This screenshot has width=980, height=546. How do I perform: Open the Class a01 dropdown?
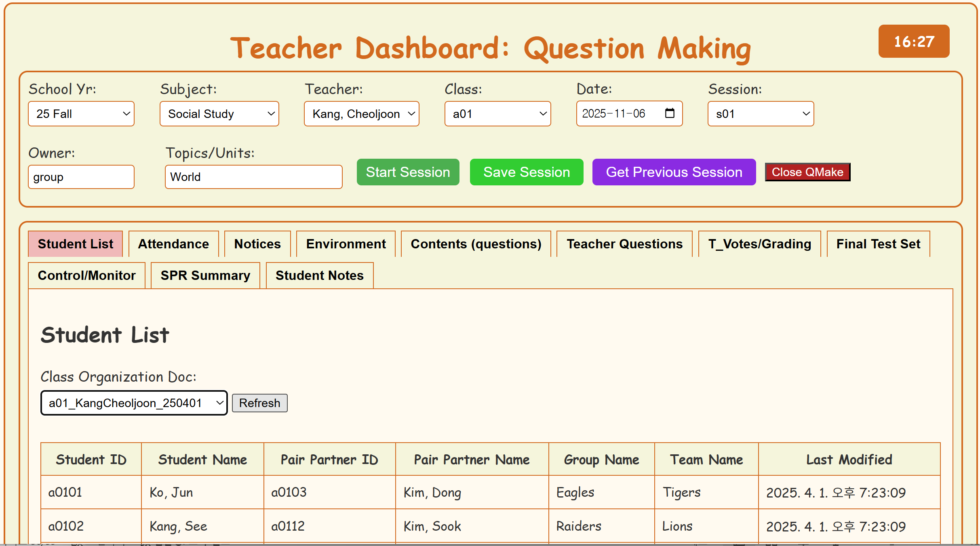(497, 114)
